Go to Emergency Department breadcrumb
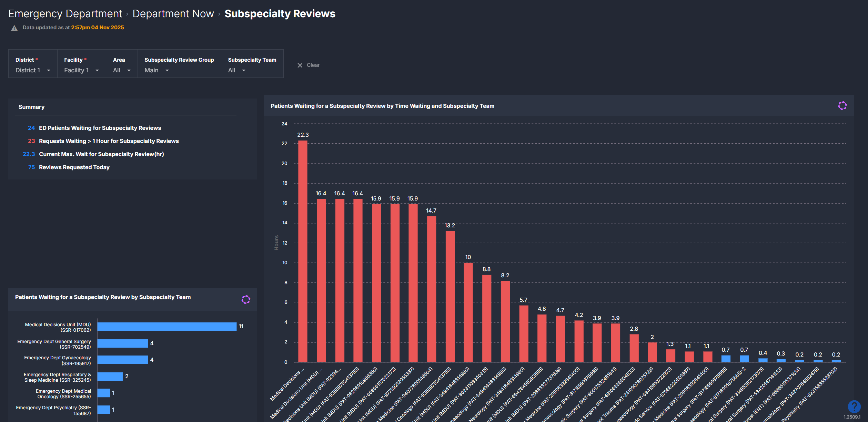Viewport: 868px width, 422px height. click(x=65, y=13)
